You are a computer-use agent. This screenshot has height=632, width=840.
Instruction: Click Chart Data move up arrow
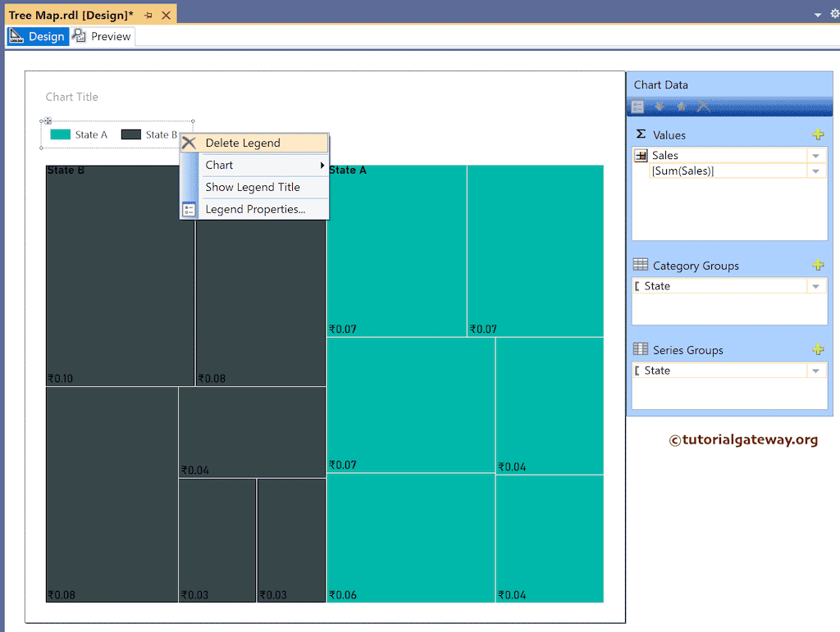click(682, 107)
